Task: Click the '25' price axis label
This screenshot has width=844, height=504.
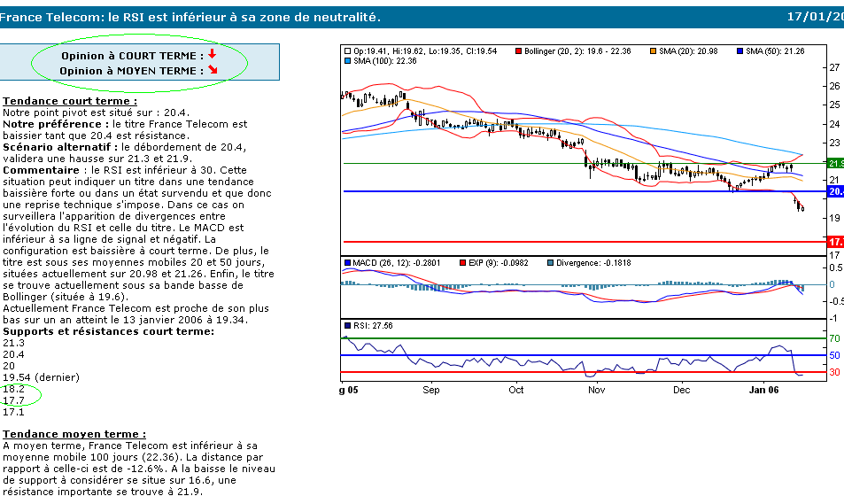Action: (834, 105)
